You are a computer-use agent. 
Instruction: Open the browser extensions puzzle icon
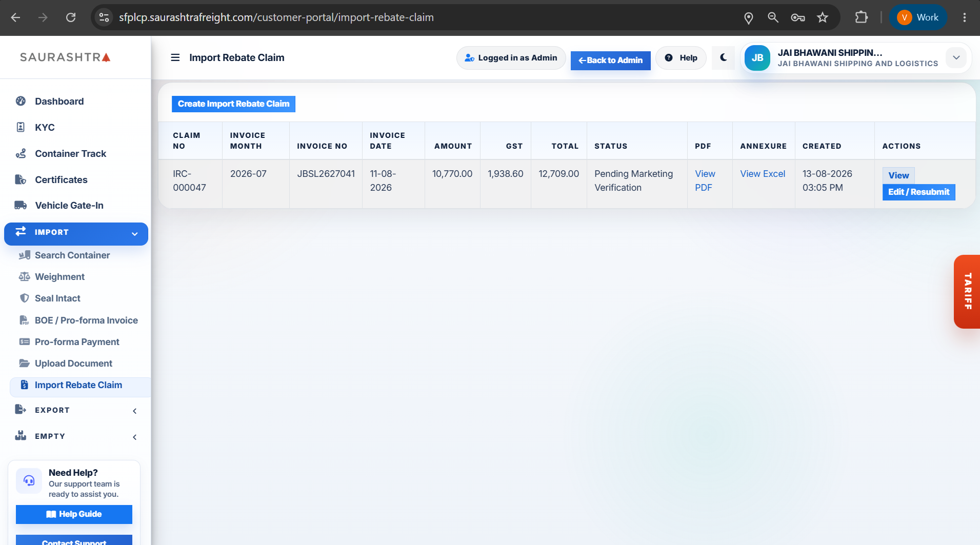click(862, 17)
